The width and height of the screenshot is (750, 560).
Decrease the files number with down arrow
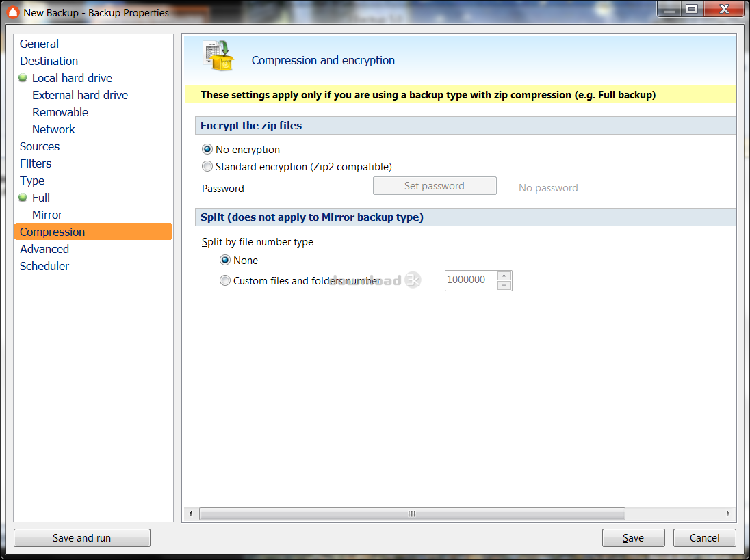click(x=504, y=286)
